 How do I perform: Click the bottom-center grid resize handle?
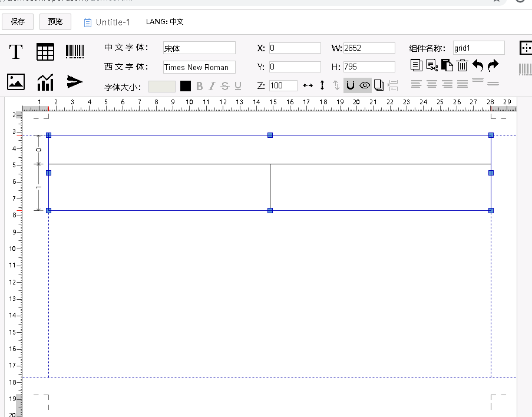coord(270,211)
